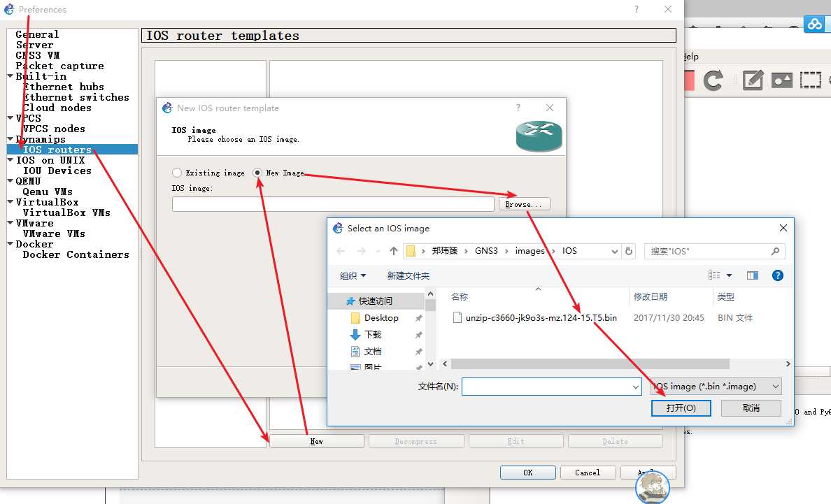
Task: Collapse the VMware tree section
Action: (x=10, y=223)
